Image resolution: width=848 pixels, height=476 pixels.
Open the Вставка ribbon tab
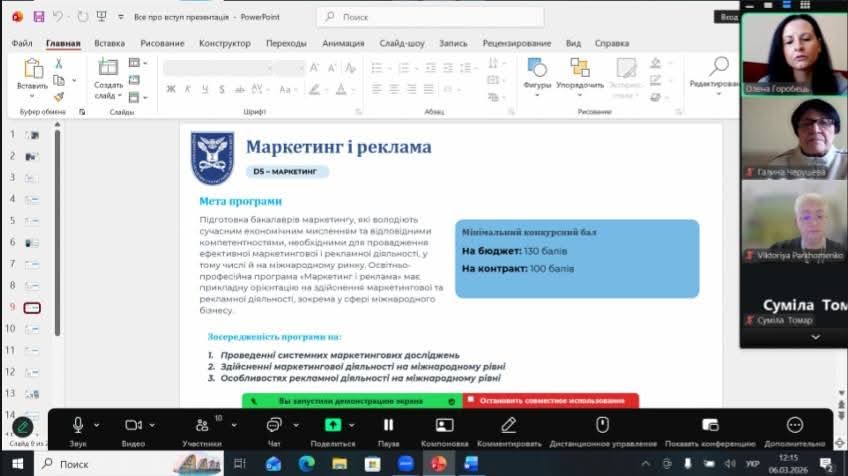(x=109, y=43)
